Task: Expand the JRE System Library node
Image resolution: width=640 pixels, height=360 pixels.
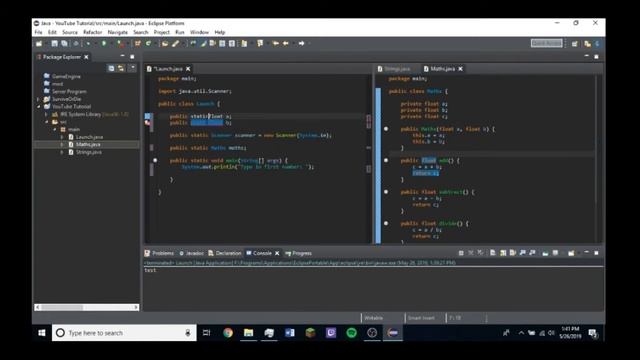Action: click(46, 114)
